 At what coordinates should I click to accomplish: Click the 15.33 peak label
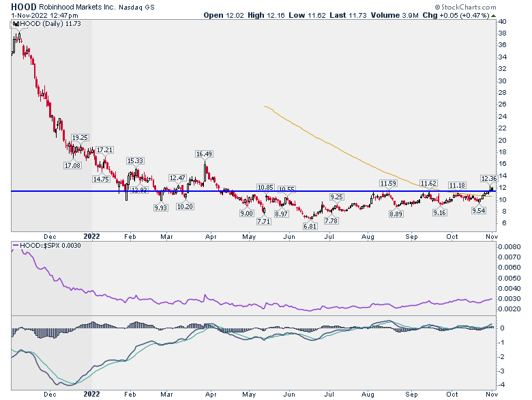[x=135, y=160]
